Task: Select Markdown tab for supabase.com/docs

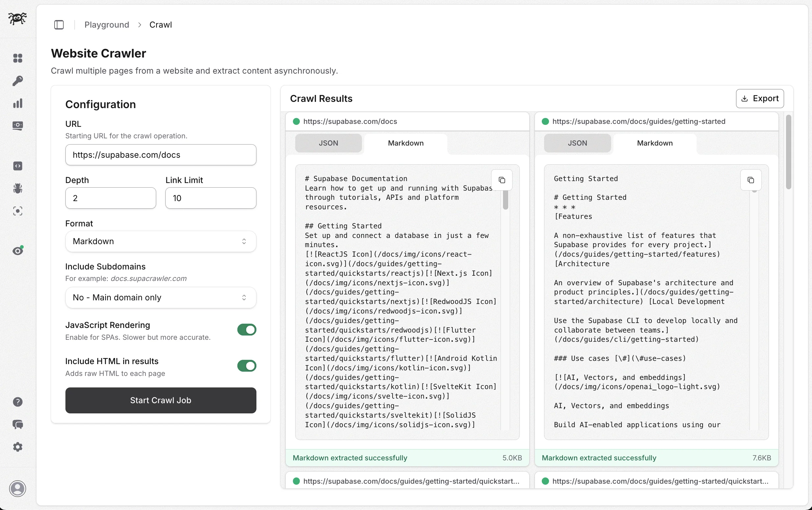Action: coord(406,143)
